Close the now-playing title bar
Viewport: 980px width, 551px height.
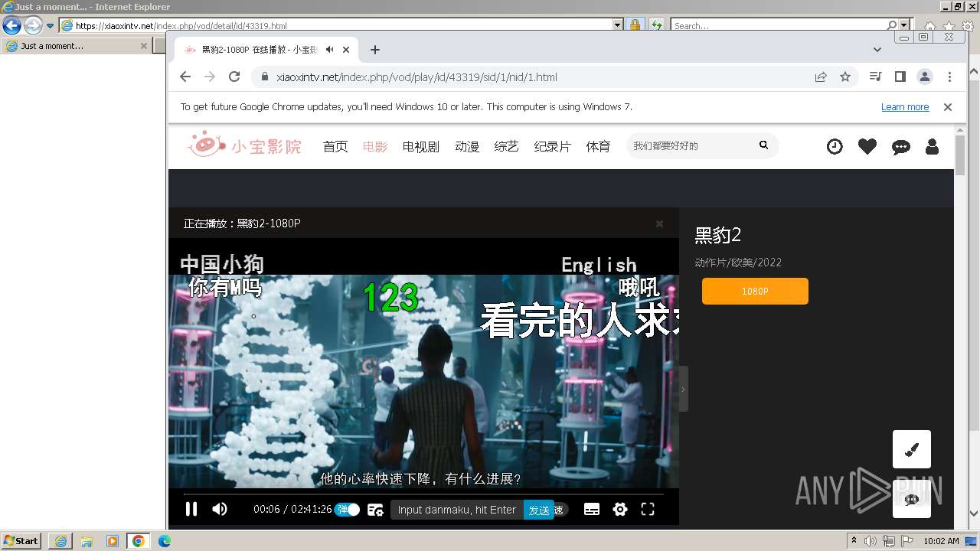coord(659,223)
